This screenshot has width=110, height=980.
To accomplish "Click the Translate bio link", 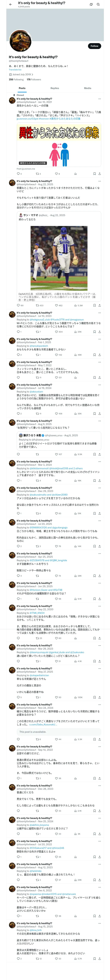I will 15,70.
